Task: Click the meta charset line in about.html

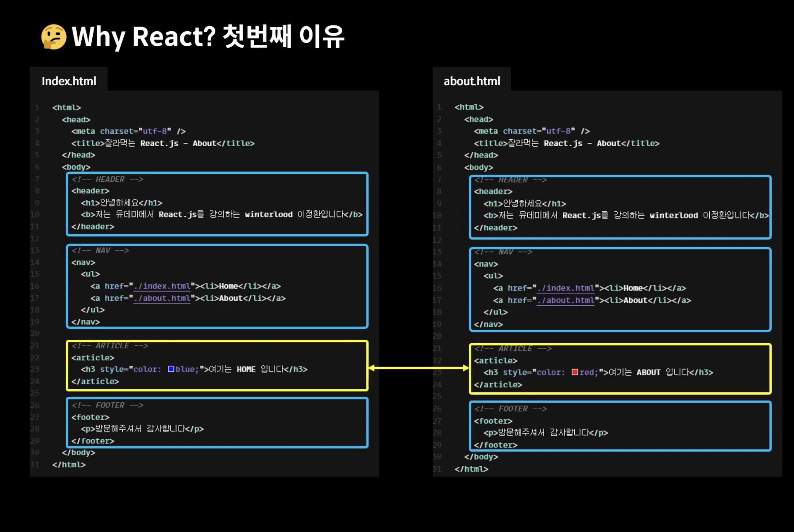Action: [531, 131]
